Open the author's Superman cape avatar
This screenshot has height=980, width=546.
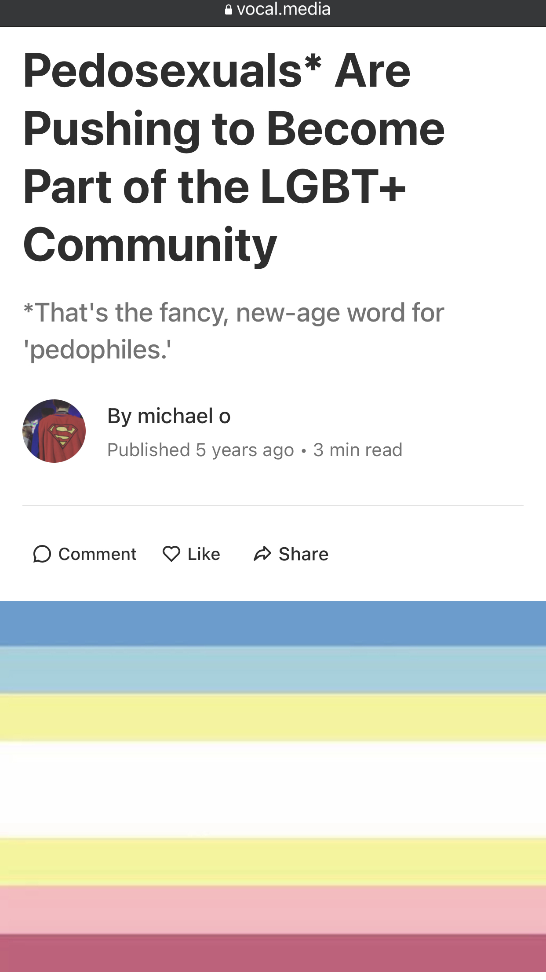(x=54, y=431)
